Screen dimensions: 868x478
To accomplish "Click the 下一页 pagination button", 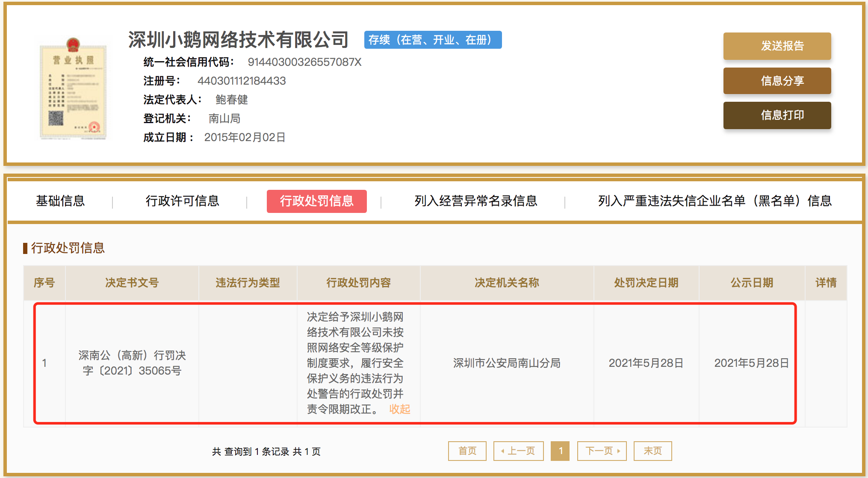I will [602, 451].
